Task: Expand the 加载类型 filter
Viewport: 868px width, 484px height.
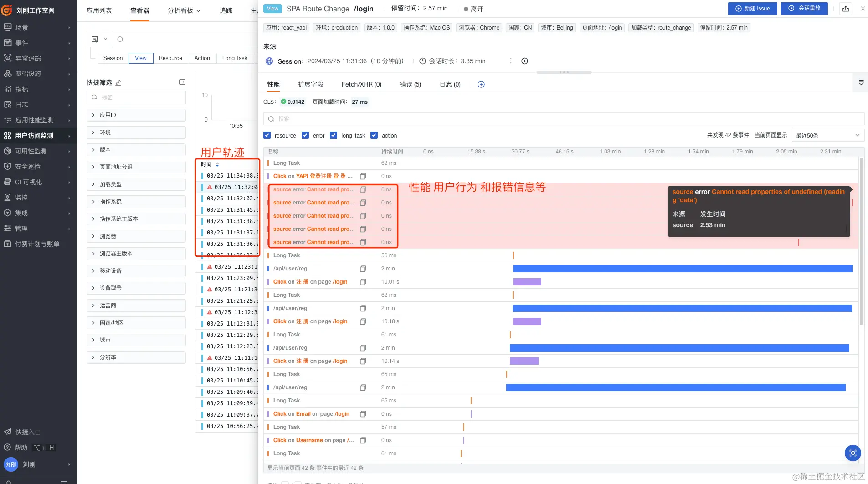Action: point(136,184)
